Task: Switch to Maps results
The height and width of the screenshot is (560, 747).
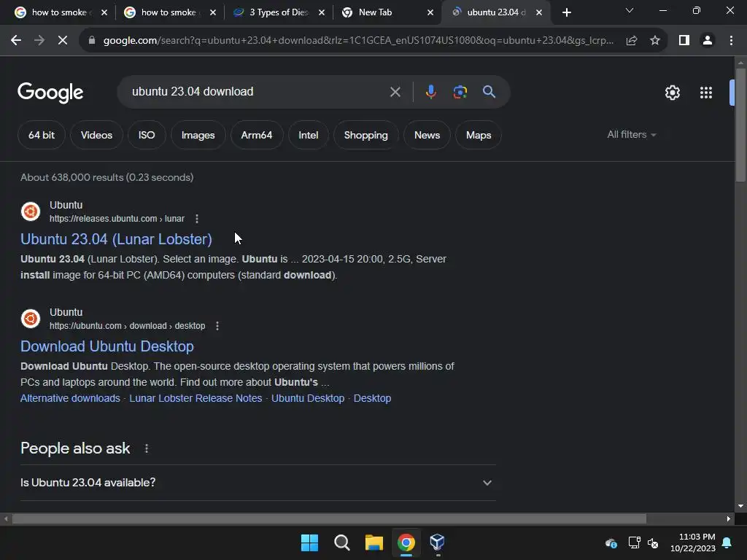Action: 479,135
